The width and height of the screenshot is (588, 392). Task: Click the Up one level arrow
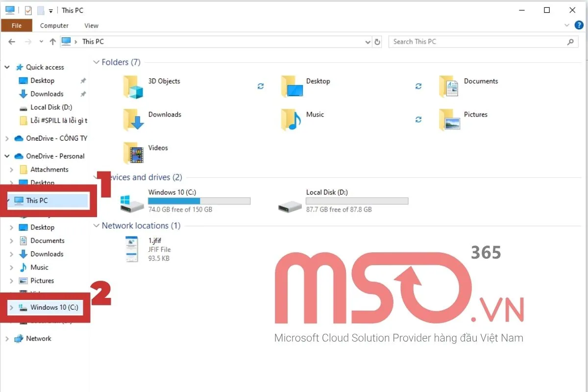coord(53,42)
